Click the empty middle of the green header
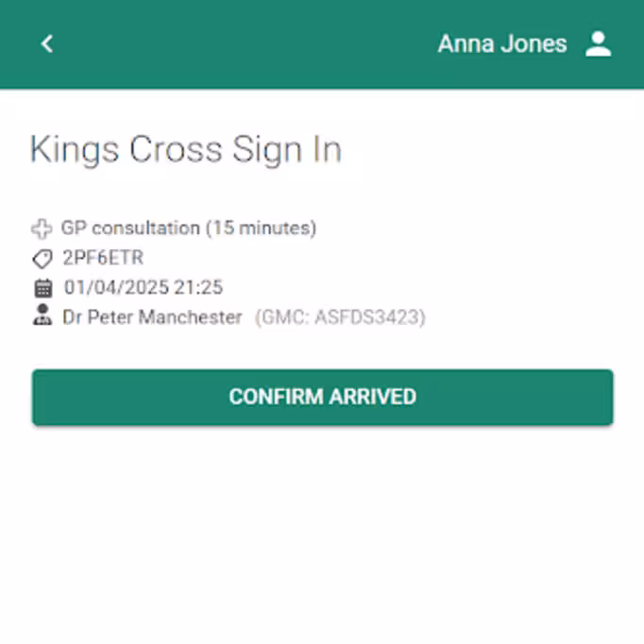This screenshot has width=644, height=644. tap(246, 43)
